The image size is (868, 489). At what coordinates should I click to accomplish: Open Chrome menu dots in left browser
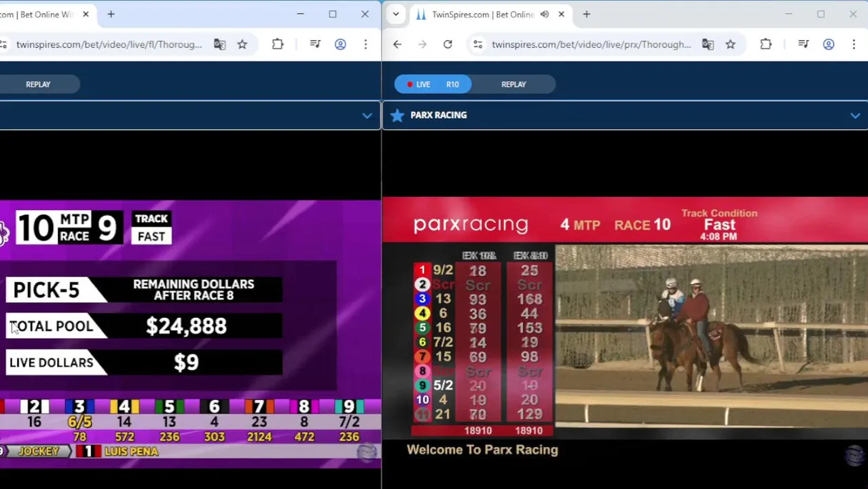[365, 44]
